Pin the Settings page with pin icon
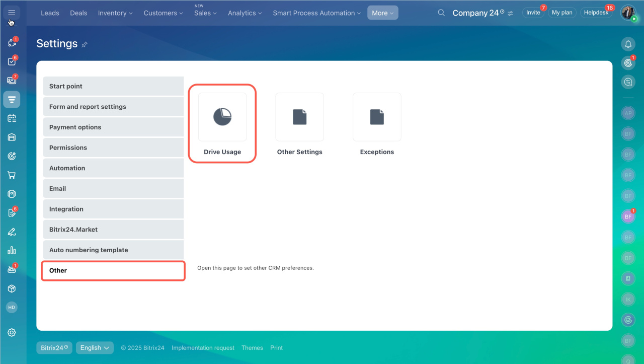Viewport: 644px width, 364px height. pyautogui.click(x=85, y=44)
